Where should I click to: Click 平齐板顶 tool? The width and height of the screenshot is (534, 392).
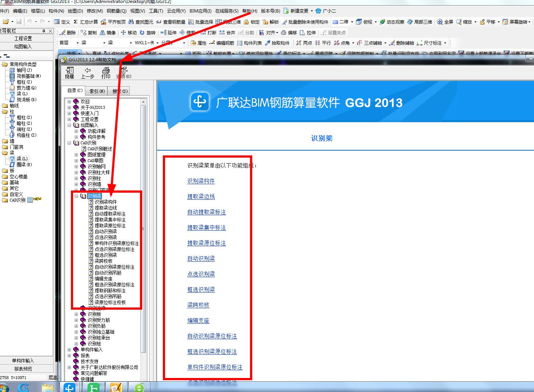[113, 22]
